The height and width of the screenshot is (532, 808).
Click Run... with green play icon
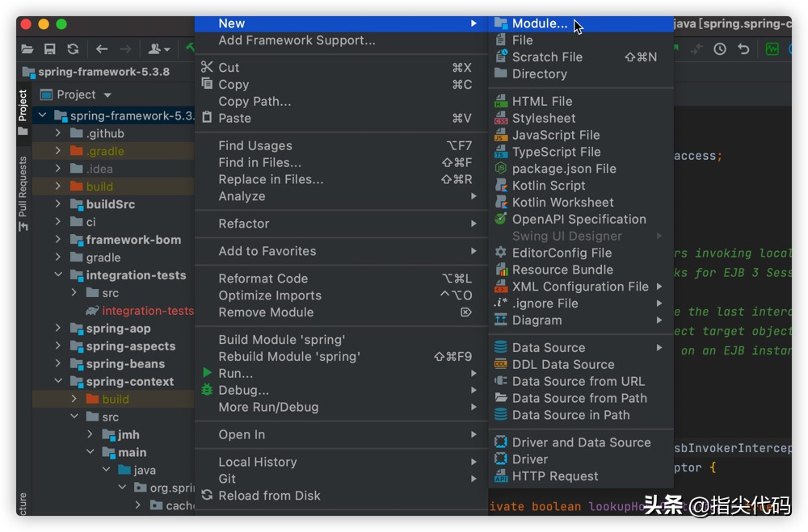pyautogui.click(x=341, y=374)
